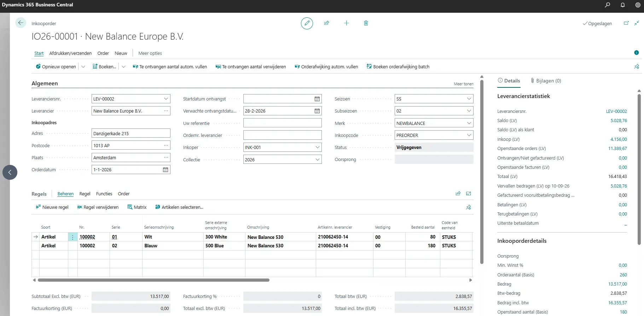
Task: Click the delete trash can icon
Action: coord(366,23)
